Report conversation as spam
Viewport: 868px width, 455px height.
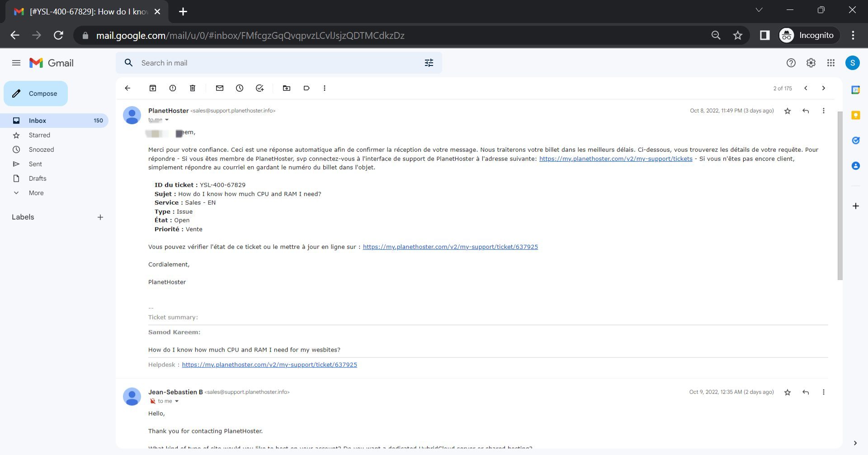173,88
